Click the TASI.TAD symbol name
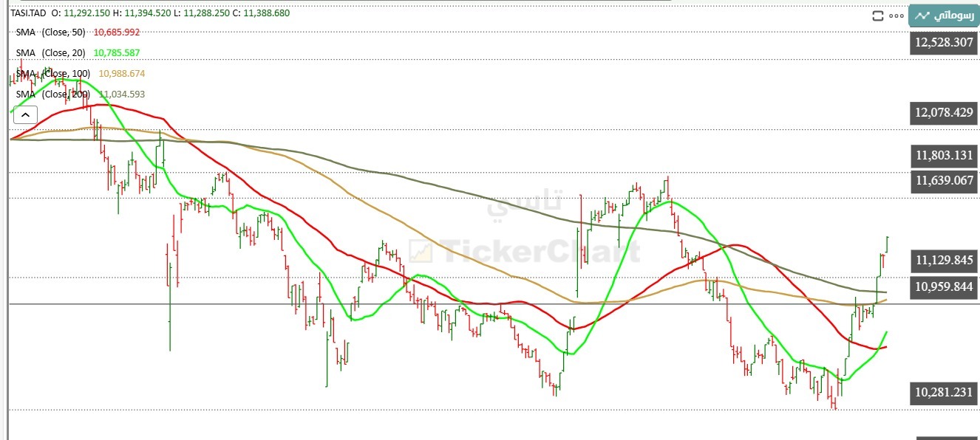The height and width of the screenshot is (440, 980). pyautogui.click(x=28, y=13)
